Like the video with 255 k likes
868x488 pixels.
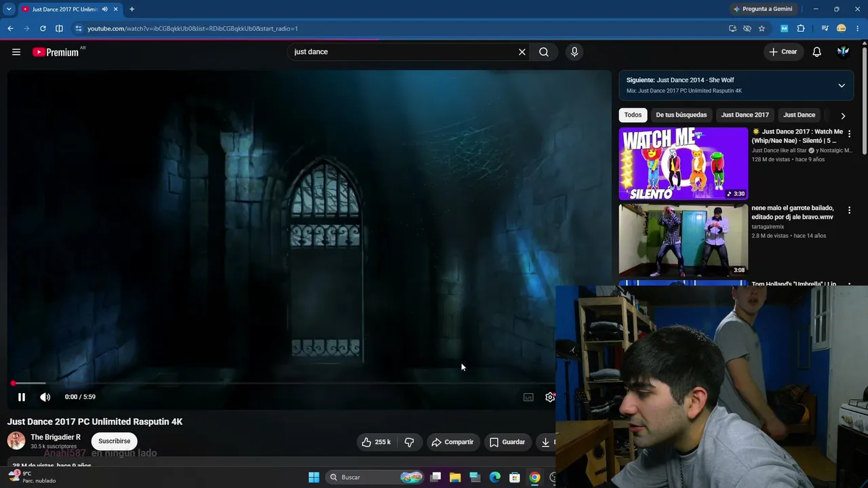(x=376, y=442)
